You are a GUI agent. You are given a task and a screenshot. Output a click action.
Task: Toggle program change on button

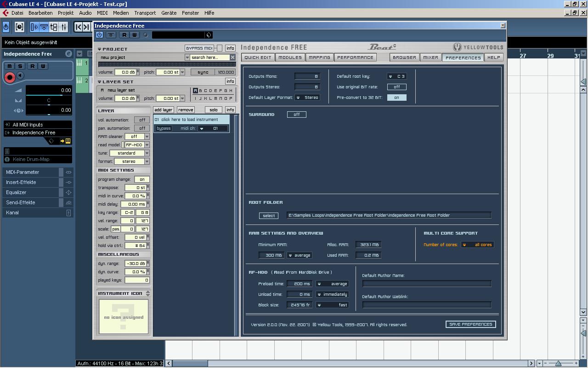click(x=142, y=179)
